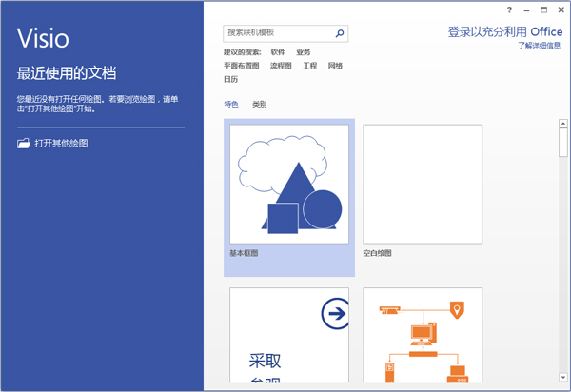Select suggested search 软件
The height and width of the screenshot is (392, 571).
coord(278,52)
